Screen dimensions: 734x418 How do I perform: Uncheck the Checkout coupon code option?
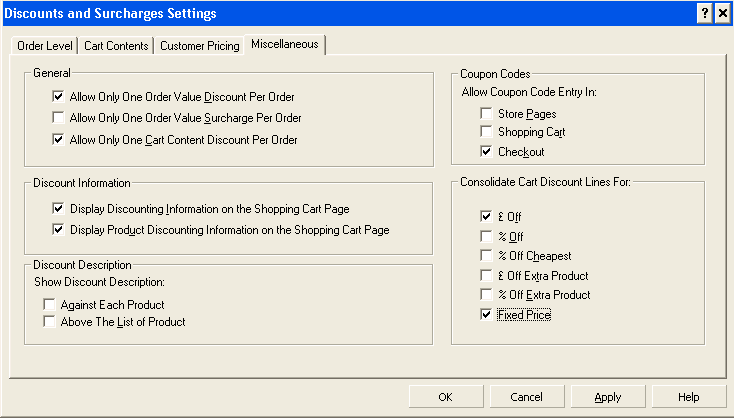click(486, 152)
